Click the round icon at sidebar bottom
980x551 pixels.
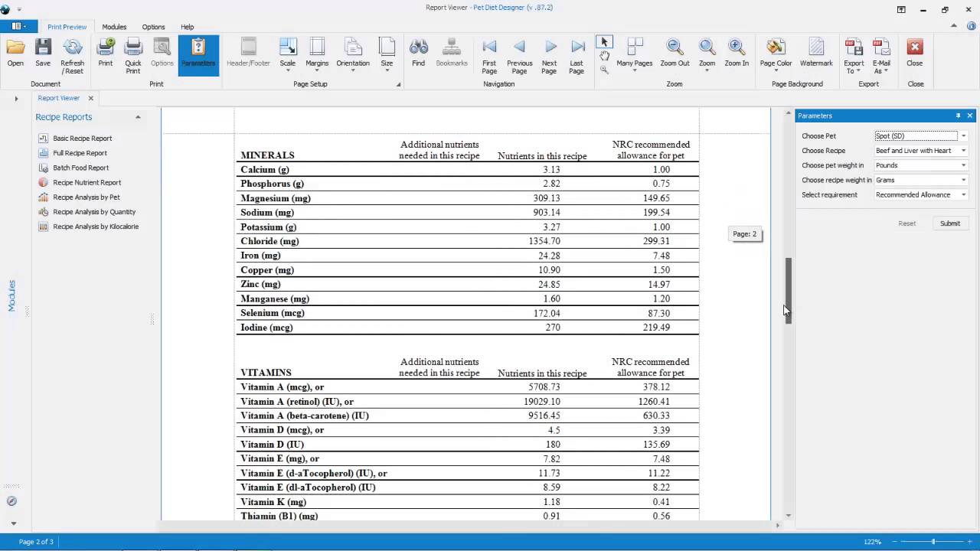coord(11,501)
